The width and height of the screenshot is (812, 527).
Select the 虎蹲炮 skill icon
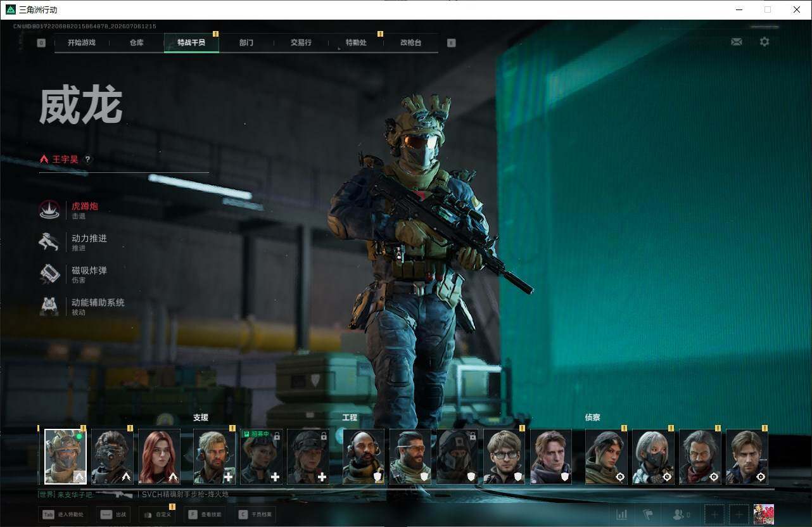coord(49,210)
